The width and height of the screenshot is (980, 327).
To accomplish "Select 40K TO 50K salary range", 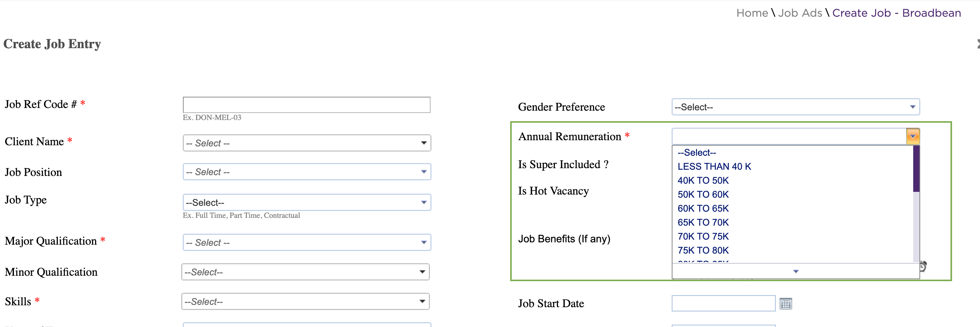I will click(x=703, y=181).
